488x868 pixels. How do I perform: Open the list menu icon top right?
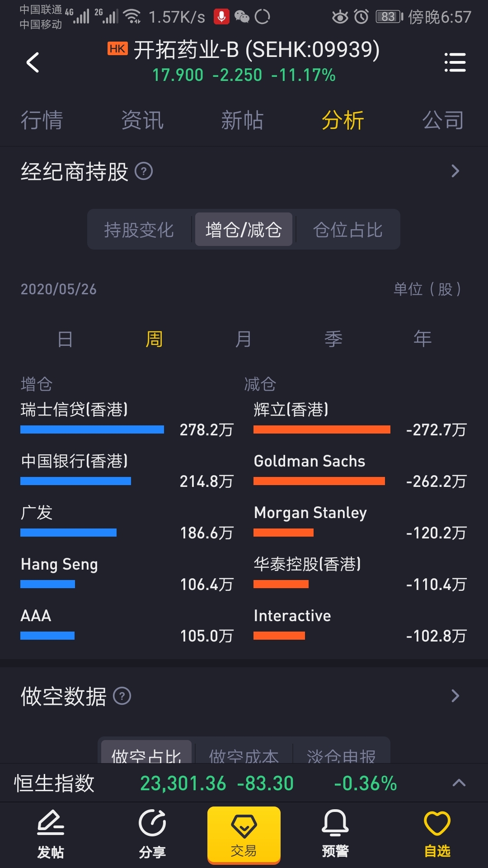(x=455, y=62)
